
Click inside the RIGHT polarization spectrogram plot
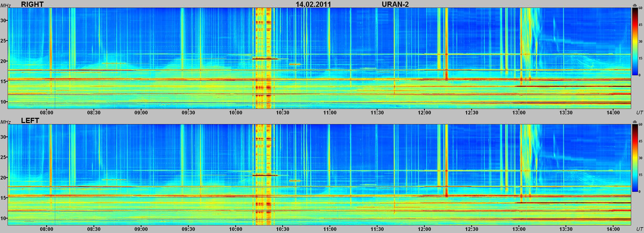319,58
